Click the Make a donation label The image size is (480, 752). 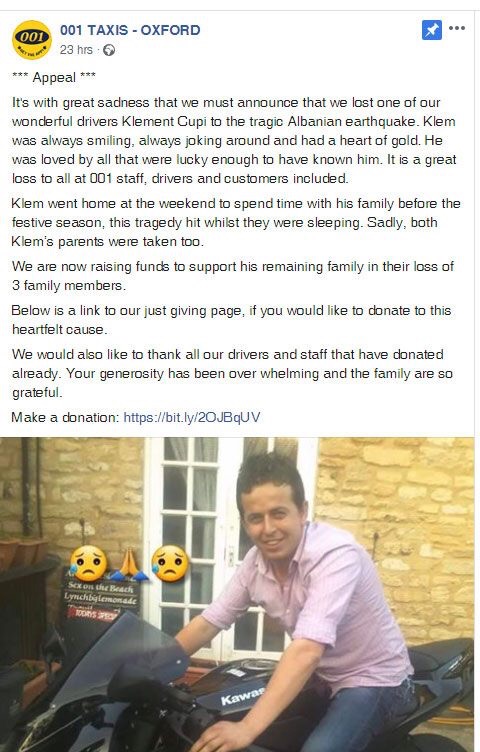(x=65, y=417)
